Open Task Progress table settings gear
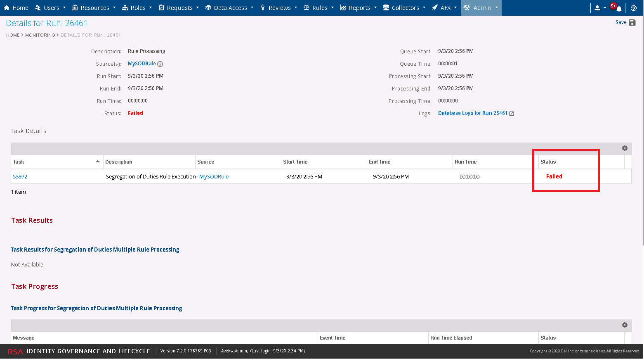The width and height of the screenshot is (644, 359). coord(625,325)
